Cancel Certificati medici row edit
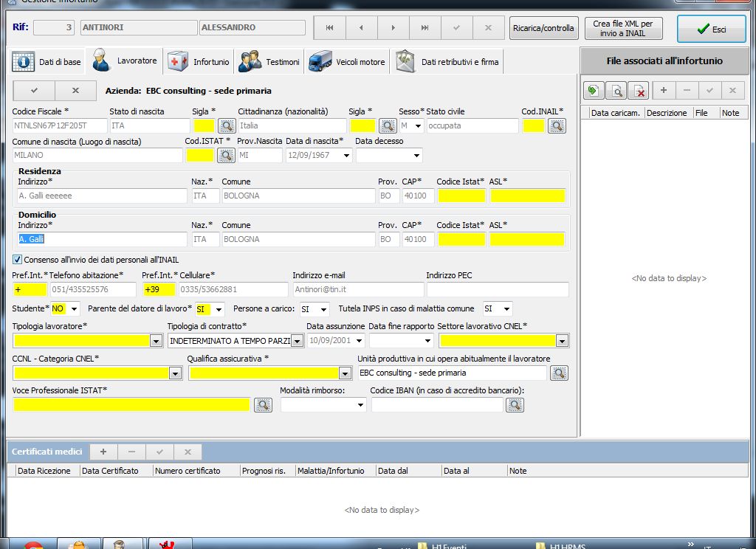This screenshot has height=549, width=756. click(188, 452)
